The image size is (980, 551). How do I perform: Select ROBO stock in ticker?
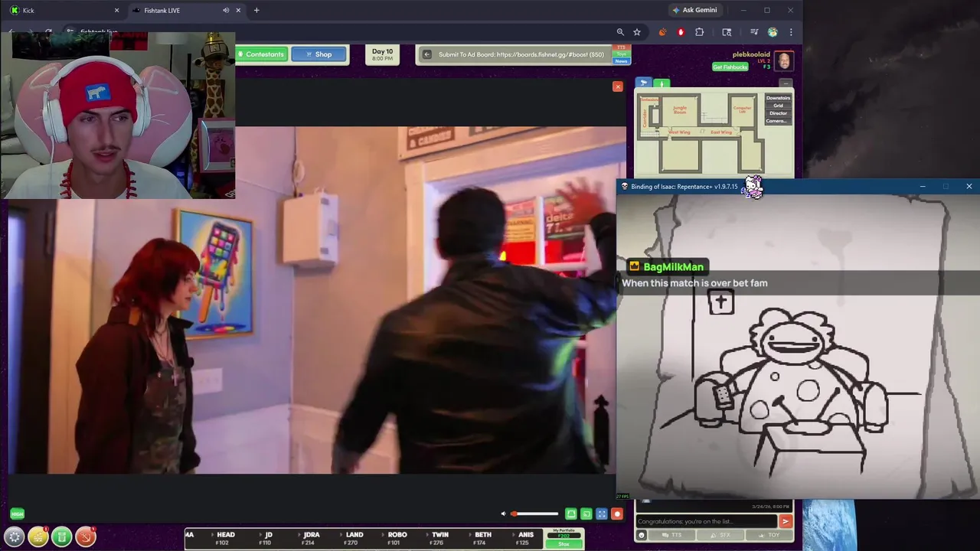click(x=397, y=539)
